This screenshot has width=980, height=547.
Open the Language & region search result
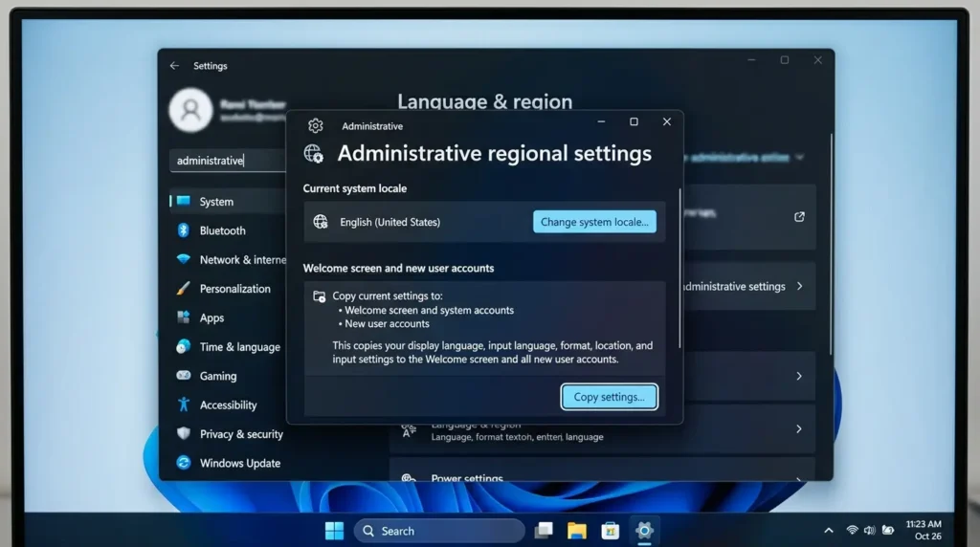pos(603,430)
